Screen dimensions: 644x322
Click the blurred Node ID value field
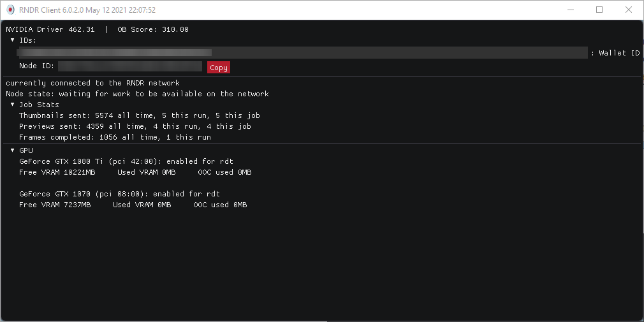point(130,66)
